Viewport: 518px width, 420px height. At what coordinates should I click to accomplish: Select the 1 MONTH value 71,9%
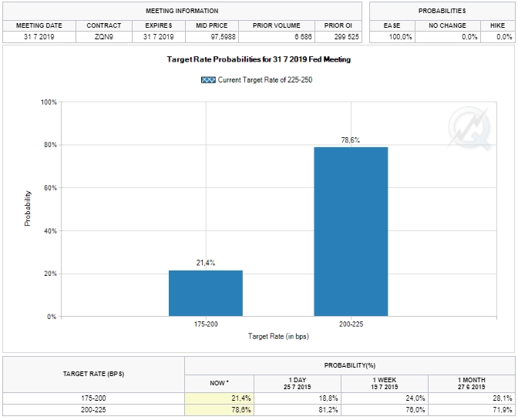[503, 410]
